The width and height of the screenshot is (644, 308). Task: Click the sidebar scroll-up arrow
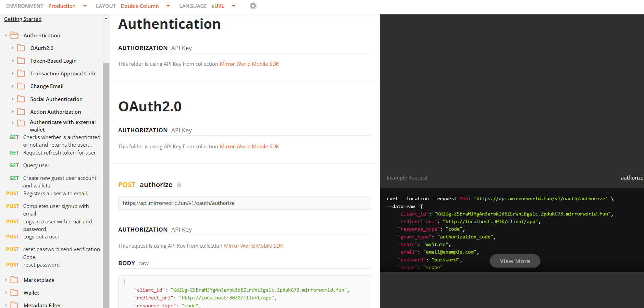pyautogui.click(x=106, y=19)
